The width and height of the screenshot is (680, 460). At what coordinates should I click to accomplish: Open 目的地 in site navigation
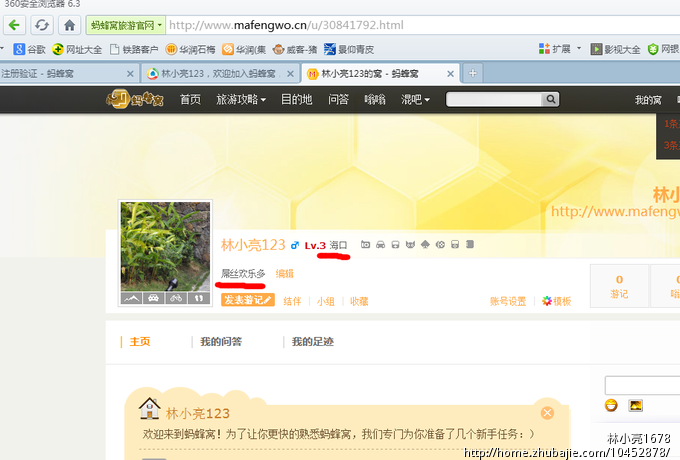click(297, 99)
